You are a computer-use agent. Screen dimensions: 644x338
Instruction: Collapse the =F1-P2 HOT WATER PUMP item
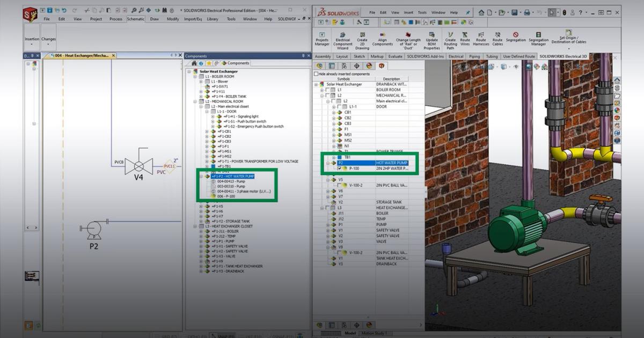click(201, 176)
